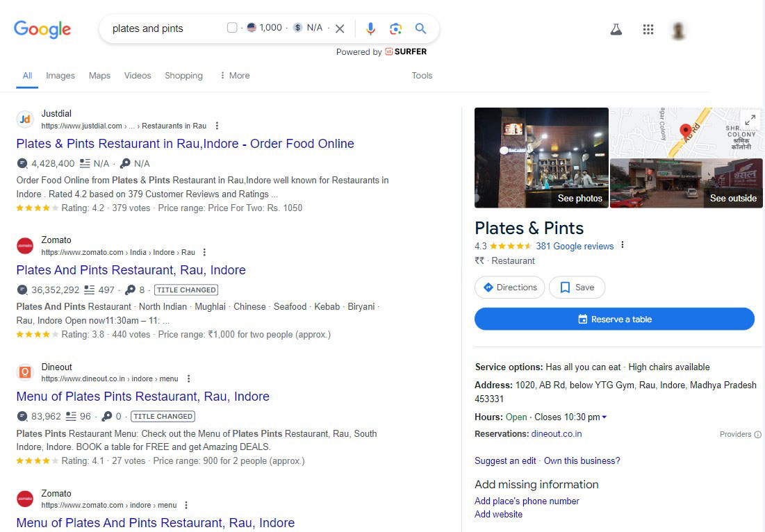Switch to the Images tab
The width and height of the screenshot is (765, 532).
60,76
